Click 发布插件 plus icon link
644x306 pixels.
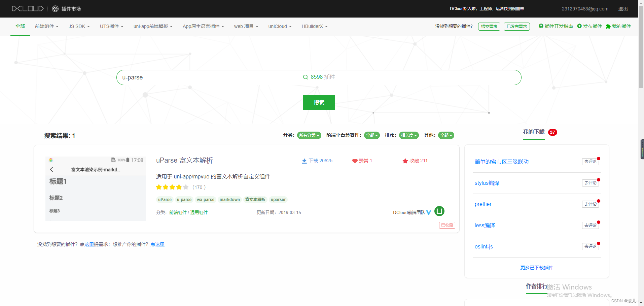[x=589, y=26]
